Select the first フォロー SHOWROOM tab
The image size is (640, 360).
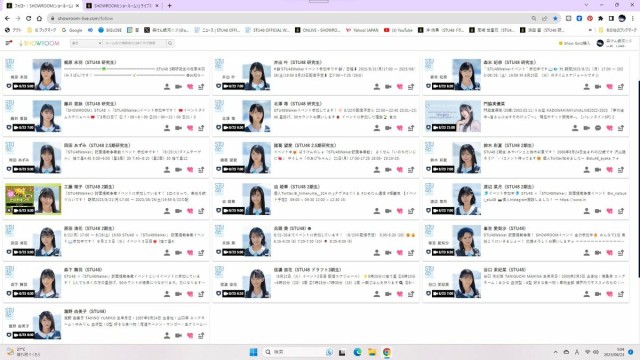coord(43,6)
